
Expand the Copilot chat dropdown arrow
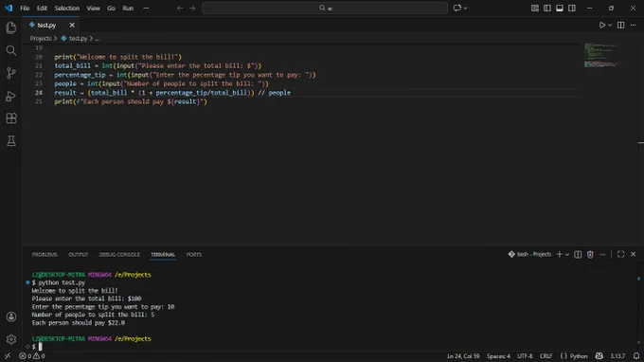point(465,8)
